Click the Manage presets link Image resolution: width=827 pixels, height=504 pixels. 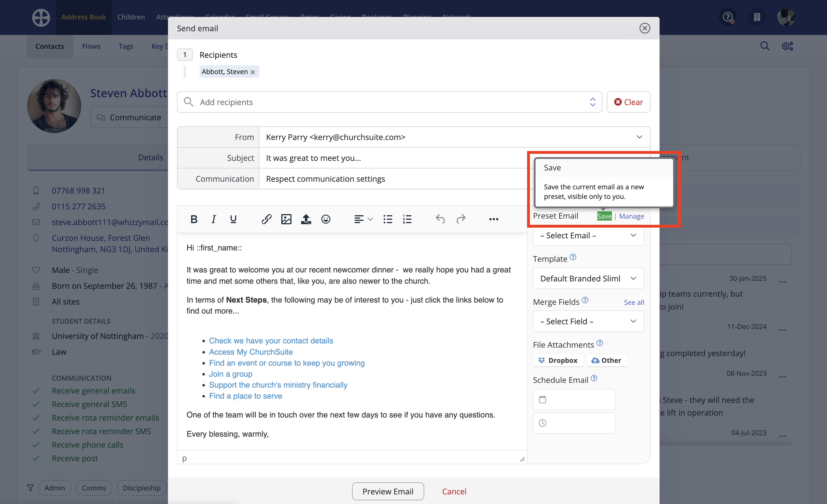click(631, 216)
